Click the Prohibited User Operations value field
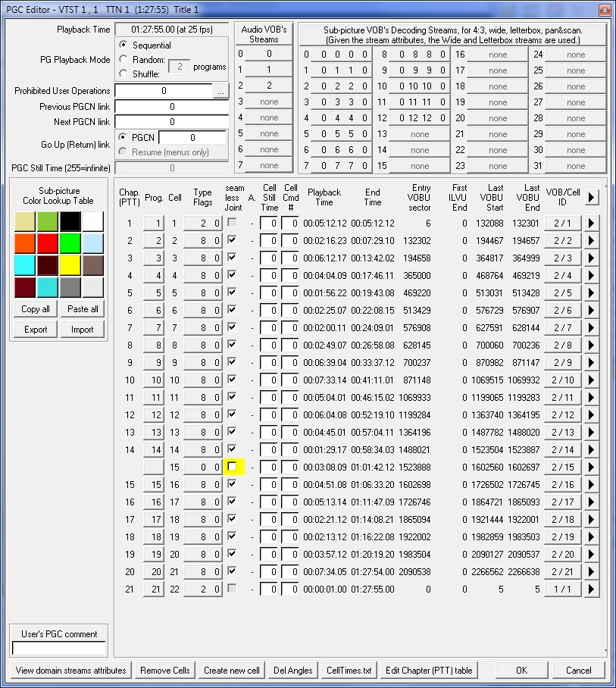616x688 pixels. 164,91
